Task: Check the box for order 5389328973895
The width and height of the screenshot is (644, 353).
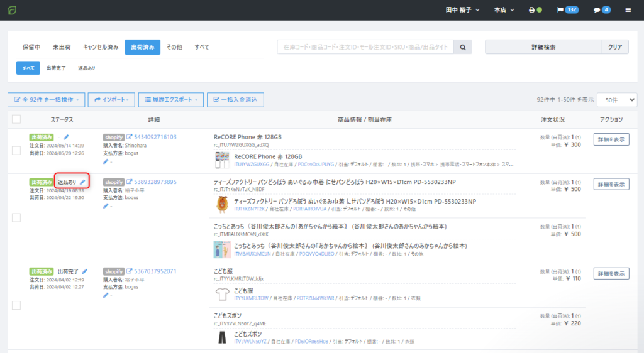Action: point(16,217)
